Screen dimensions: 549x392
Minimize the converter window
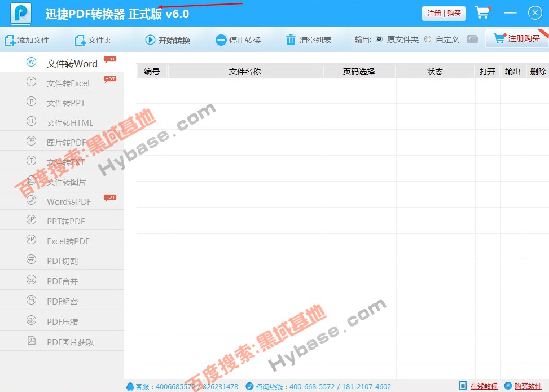click(510, 13)
